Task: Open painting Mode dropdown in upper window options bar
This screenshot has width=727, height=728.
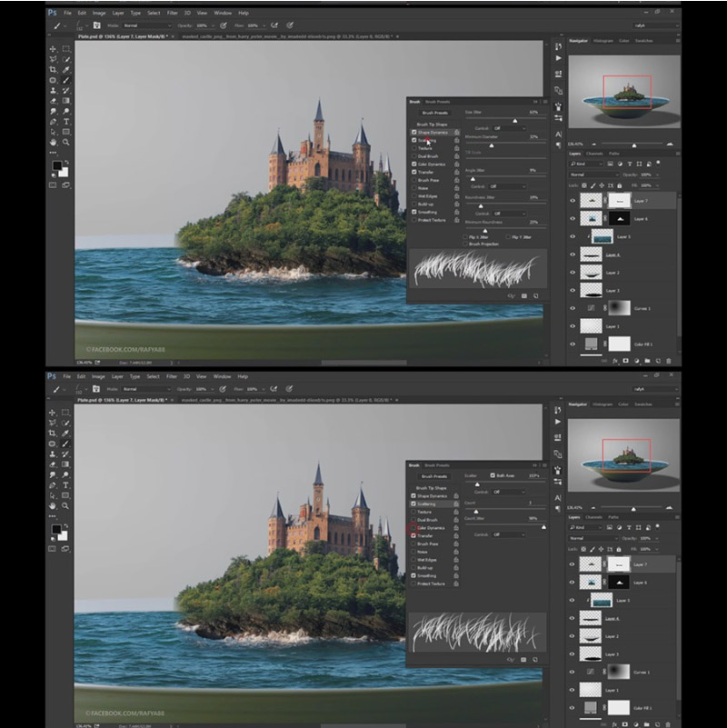Action: pos(146,25)
